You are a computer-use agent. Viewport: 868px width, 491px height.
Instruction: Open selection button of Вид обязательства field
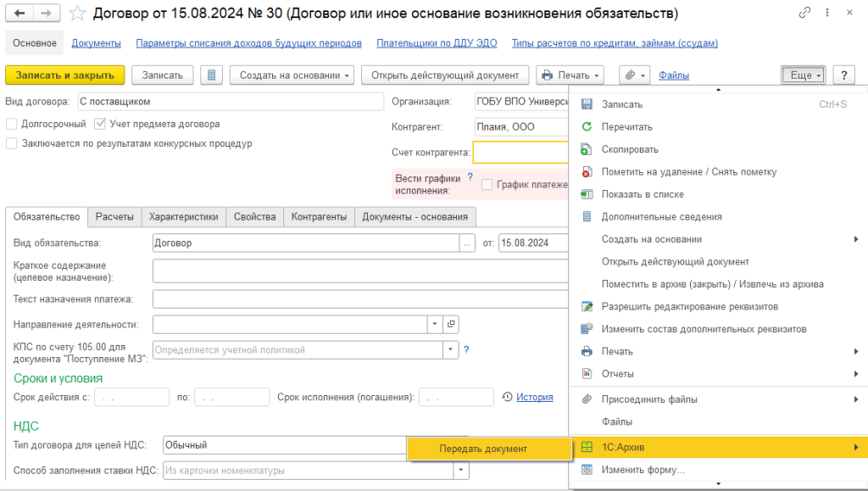(x=467, y=243)
